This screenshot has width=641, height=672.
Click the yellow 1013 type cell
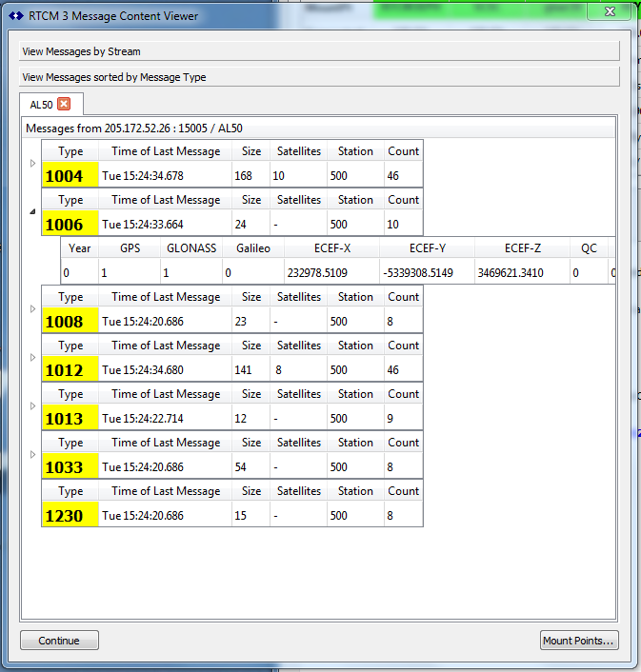(x=70, y=419)
